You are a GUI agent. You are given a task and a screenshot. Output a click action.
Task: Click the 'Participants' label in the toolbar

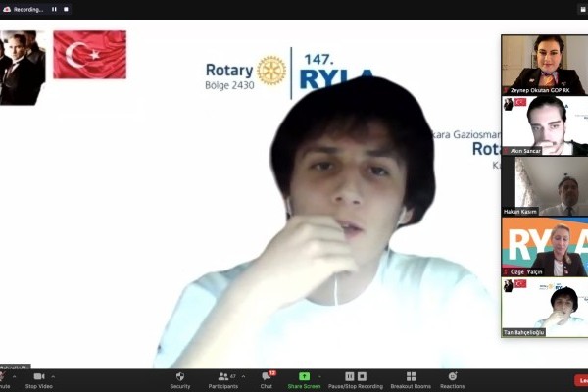click(223, 386)
